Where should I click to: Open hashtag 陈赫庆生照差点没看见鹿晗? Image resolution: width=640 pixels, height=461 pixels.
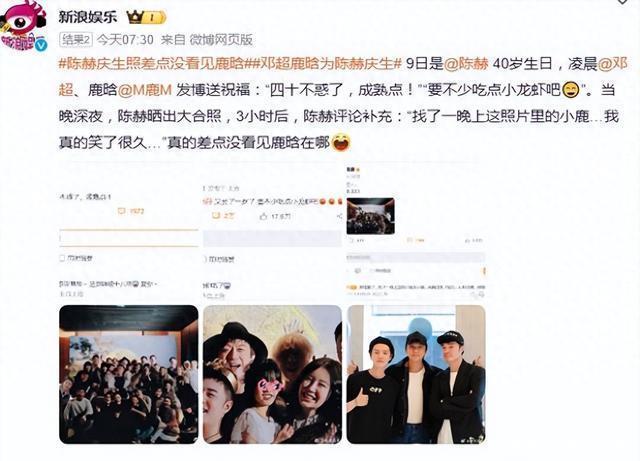152,64
